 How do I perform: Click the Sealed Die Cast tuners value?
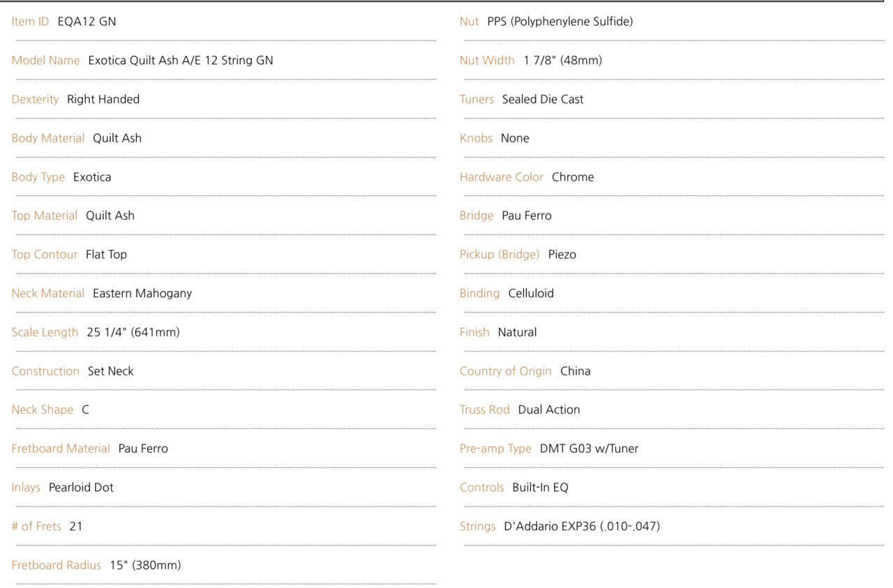(x=543, y=99)
